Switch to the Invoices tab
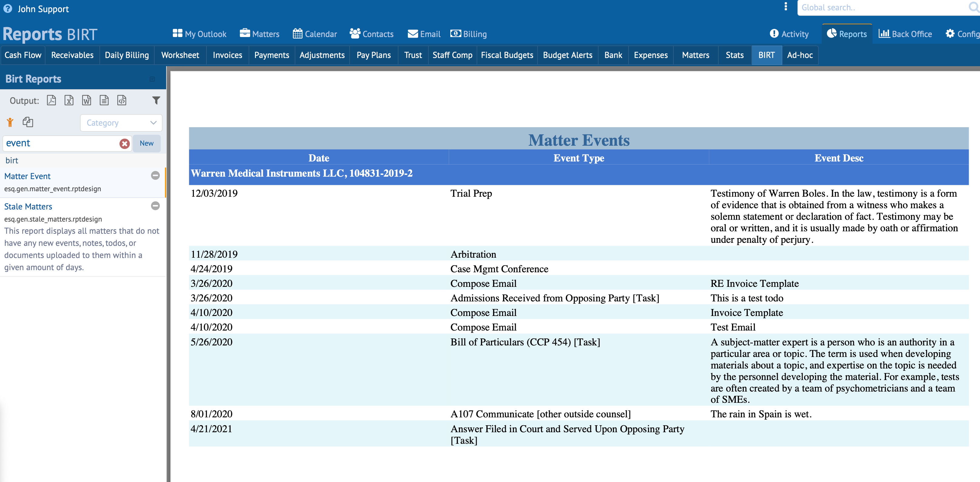The width and height of the screenshot is (980, 482). pyautogui.click(x=227, y=55)
